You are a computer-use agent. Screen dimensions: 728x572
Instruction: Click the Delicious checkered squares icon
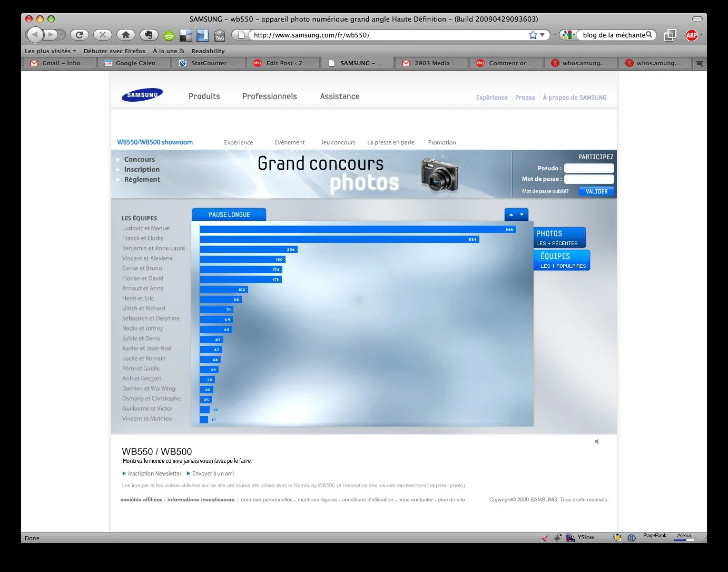tap(185, 35)
